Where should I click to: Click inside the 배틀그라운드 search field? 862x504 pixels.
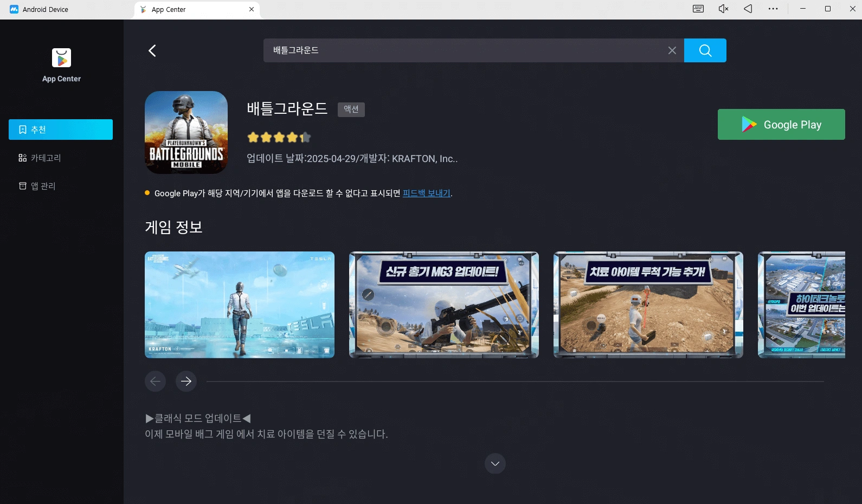tap(461, 50)
